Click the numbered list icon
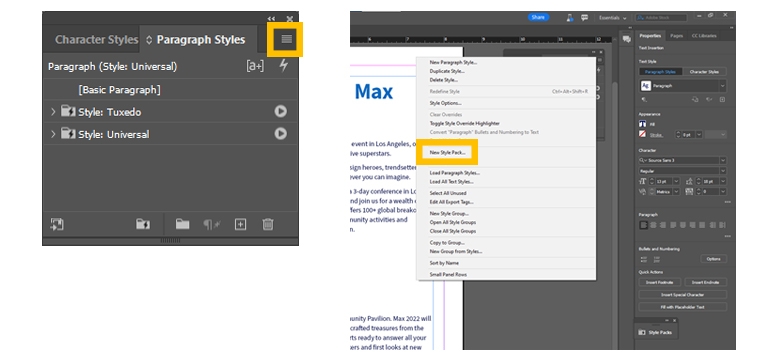Image resolution: width=775 pixels, height=361 pixels. point(656,260)
